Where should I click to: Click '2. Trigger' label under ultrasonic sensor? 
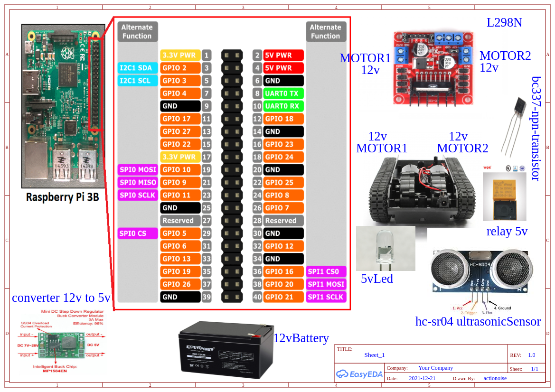(x=469, y=313)
